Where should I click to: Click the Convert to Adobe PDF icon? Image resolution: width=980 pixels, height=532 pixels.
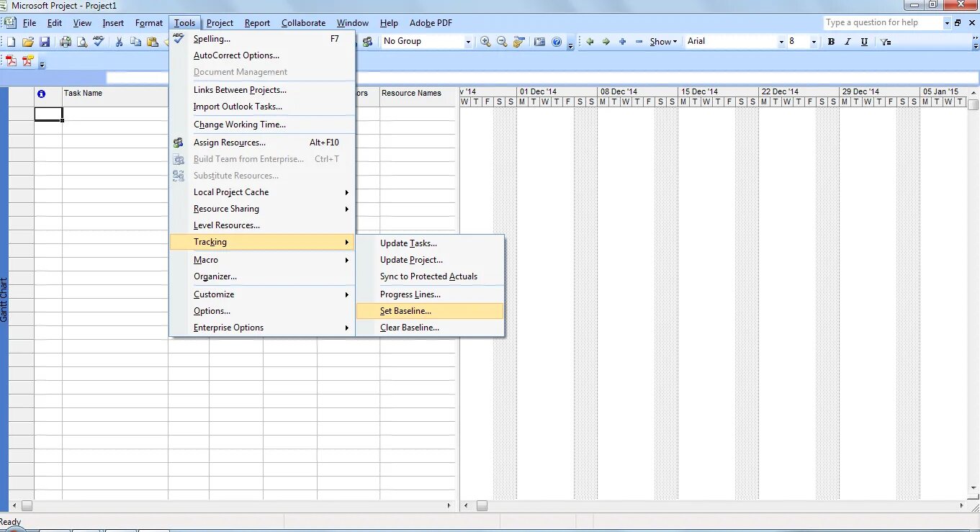click(x=12, y=61)
